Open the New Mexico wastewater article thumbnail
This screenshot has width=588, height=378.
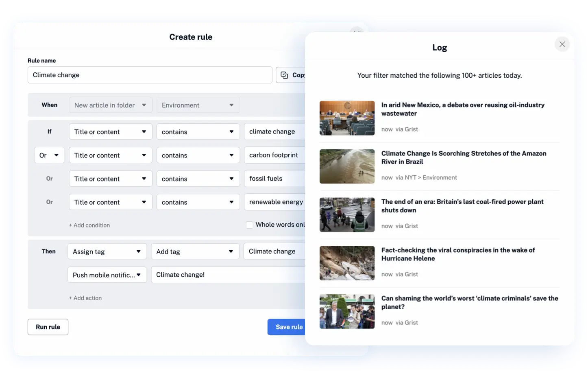click(x=347, y=118)
